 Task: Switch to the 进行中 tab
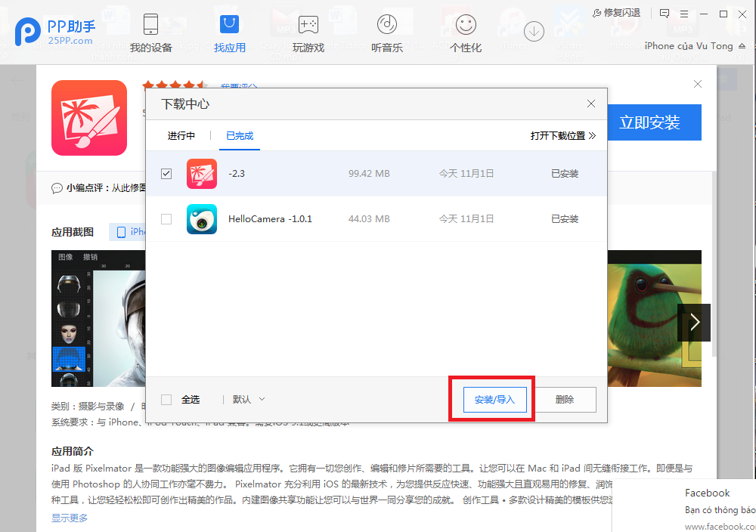coord(181,136)
